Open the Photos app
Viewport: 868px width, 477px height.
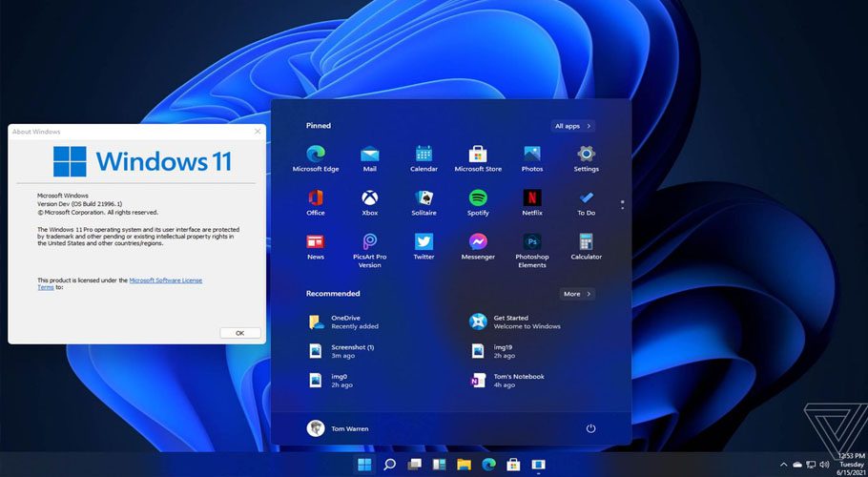coord(532,158)
